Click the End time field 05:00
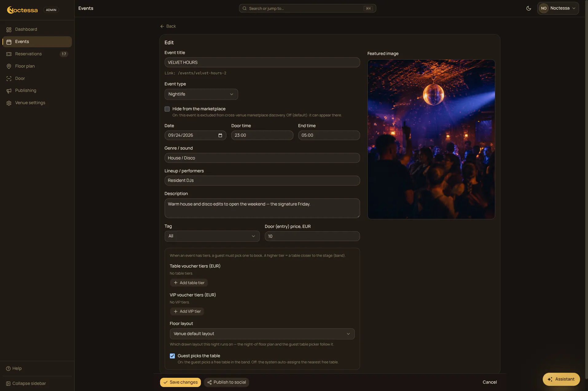Viewport: 588px width, 391px height. (x=329, y=135)
